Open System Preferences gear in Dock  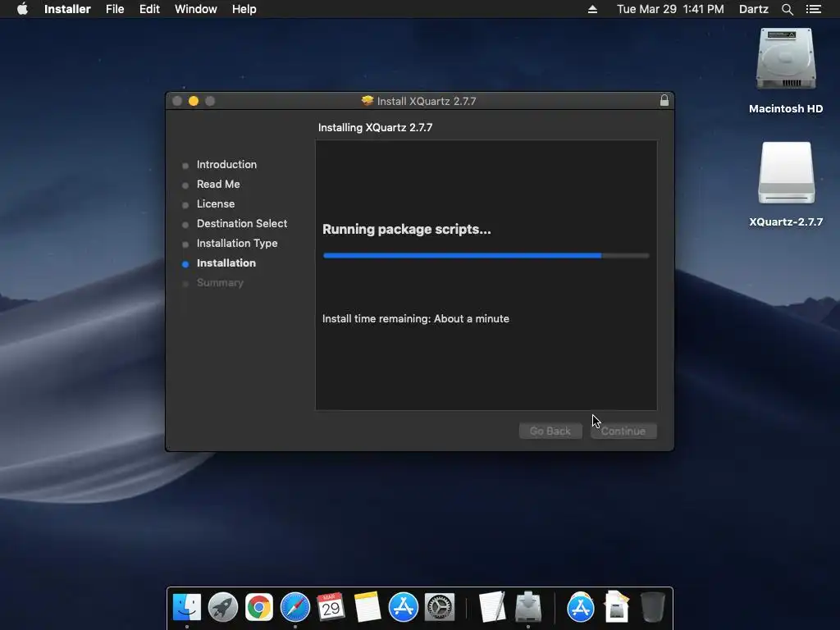click(440, 608)
